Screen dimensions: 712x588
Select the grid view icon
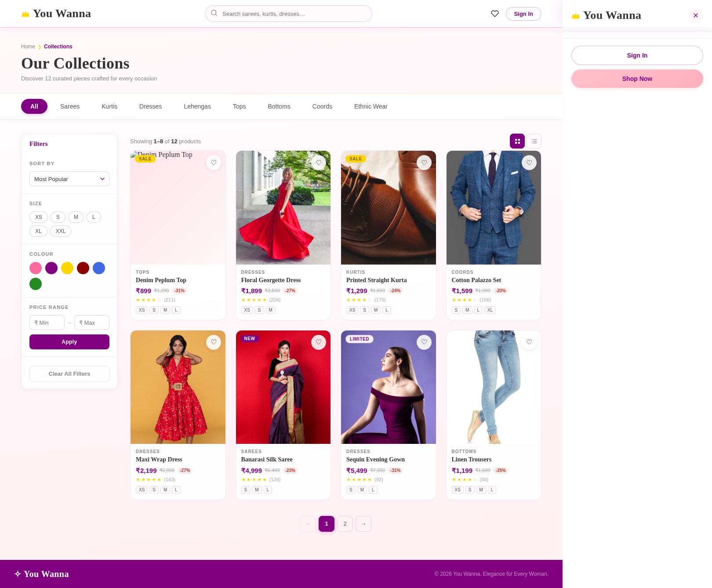pos(517,141)
